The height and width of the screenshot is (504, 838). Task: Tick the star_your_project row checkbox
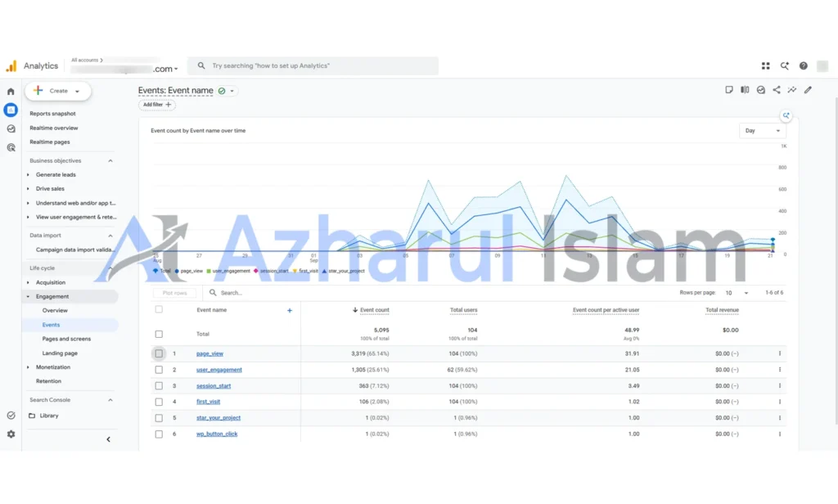click(x=159, y=418)
